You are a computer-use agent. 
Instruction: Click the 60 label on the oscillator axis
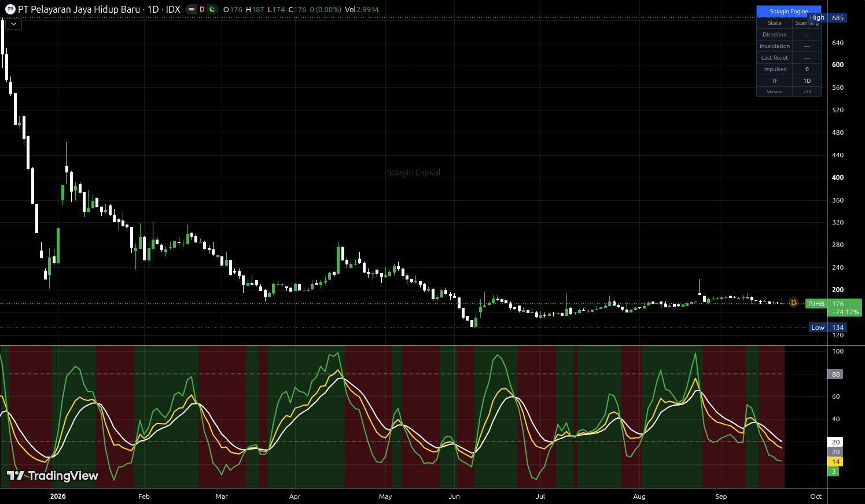(x=836, y=396)
